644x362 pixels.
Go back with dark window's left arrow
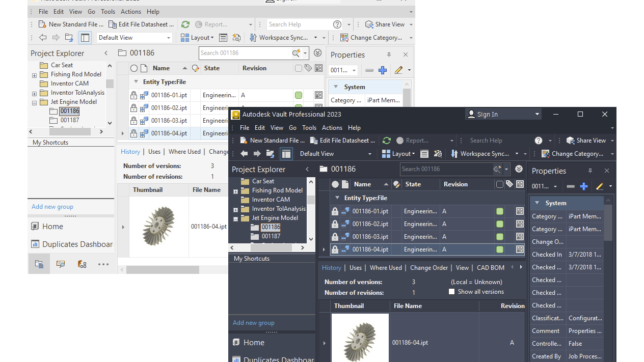pos(244,154)
